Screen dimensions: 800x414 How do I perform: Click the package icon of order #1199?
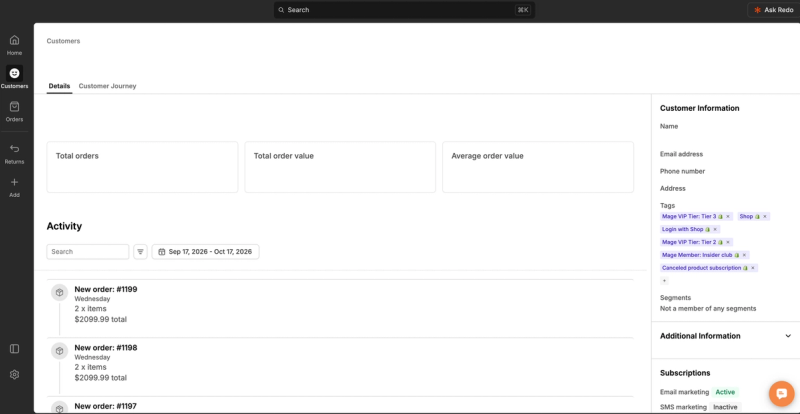[x=59, y=293]
